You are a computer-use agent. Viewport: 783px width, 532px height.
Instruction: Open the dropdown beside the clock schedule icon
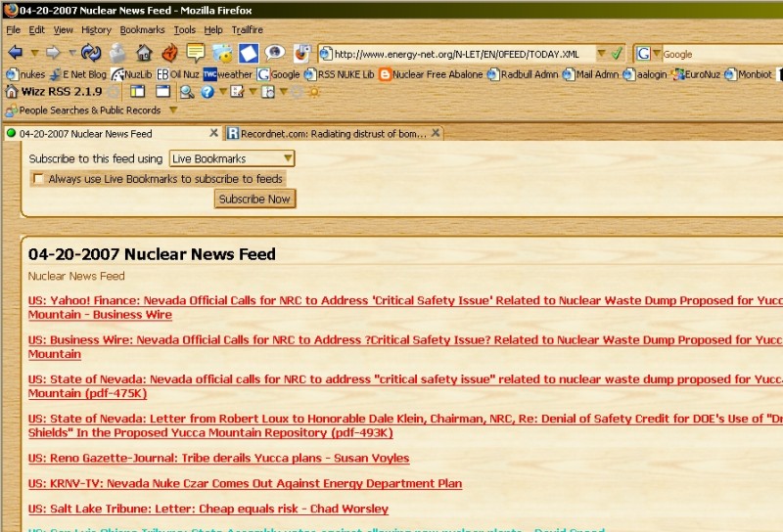[x=283, y=91]
